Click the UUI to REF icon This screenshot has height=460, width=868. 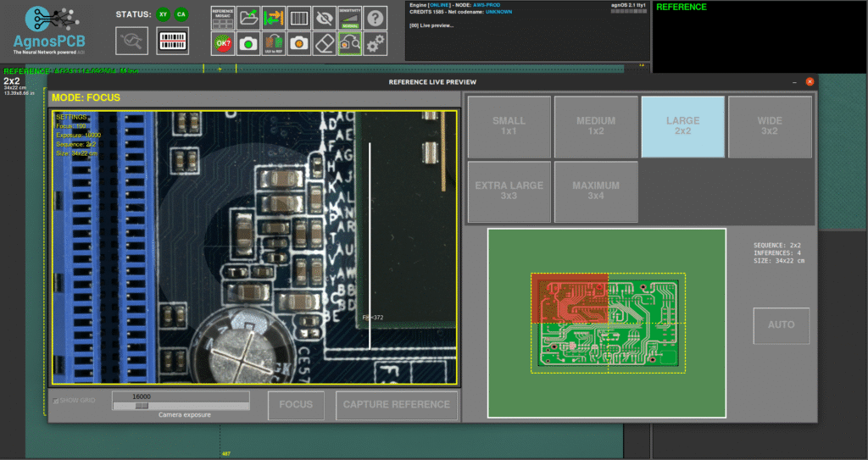point(274,42)
